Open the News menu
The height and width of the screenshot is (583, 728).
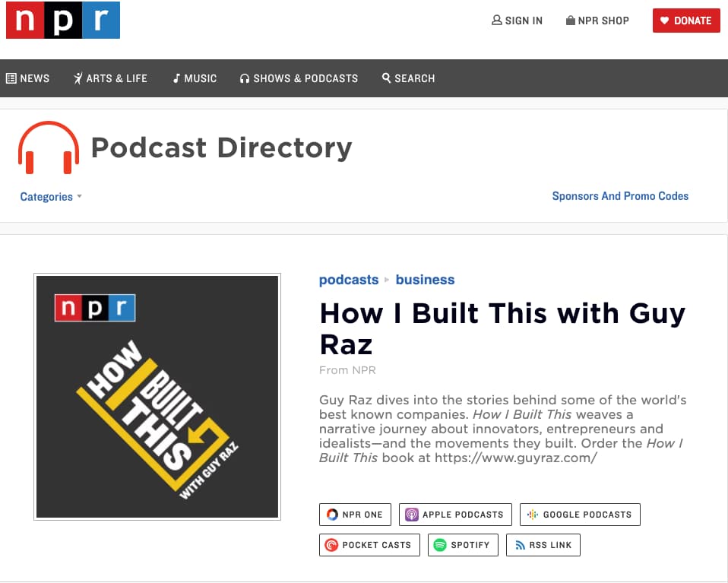28,78
